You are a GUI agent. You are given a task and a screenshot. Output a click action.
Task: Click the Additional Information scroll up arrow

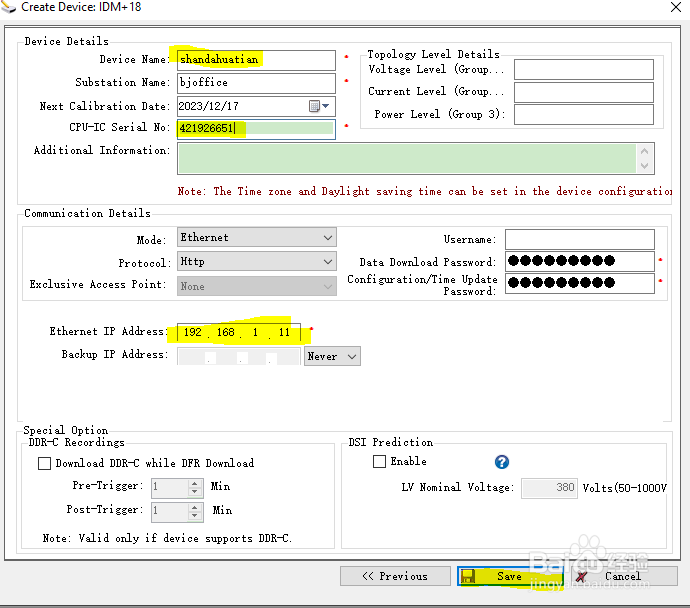[645, 151]
